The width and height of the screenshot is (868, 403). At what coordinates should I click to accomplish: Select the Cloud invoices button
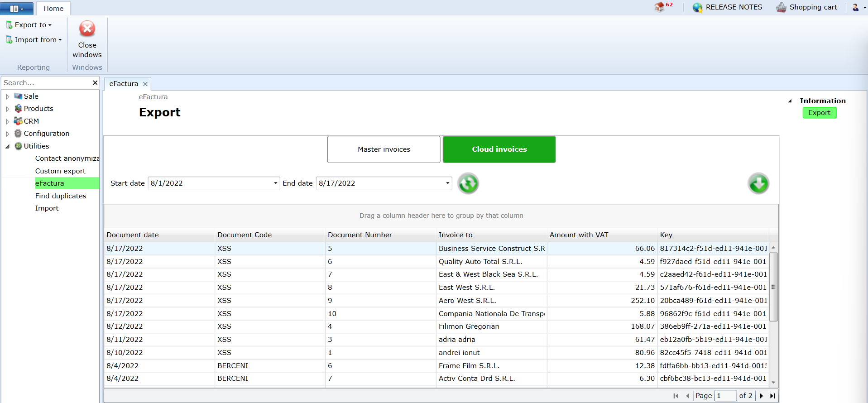(499, 149)
